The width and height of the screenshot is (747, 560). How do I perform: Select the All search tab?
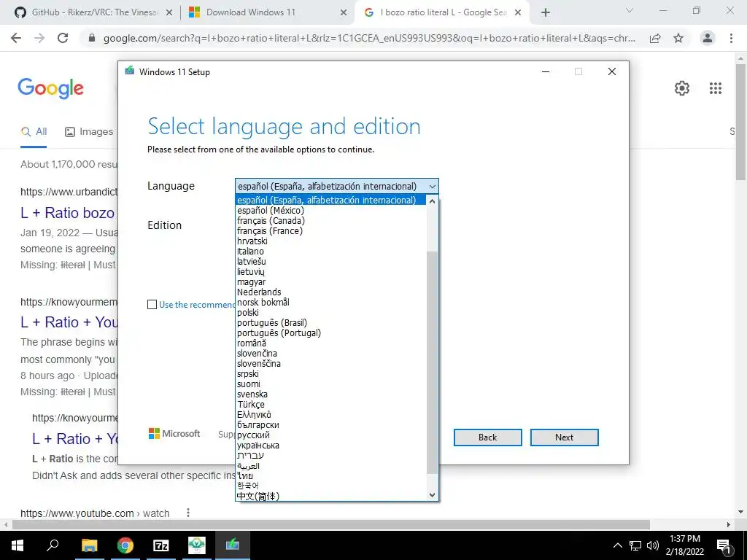coord(34,132)
